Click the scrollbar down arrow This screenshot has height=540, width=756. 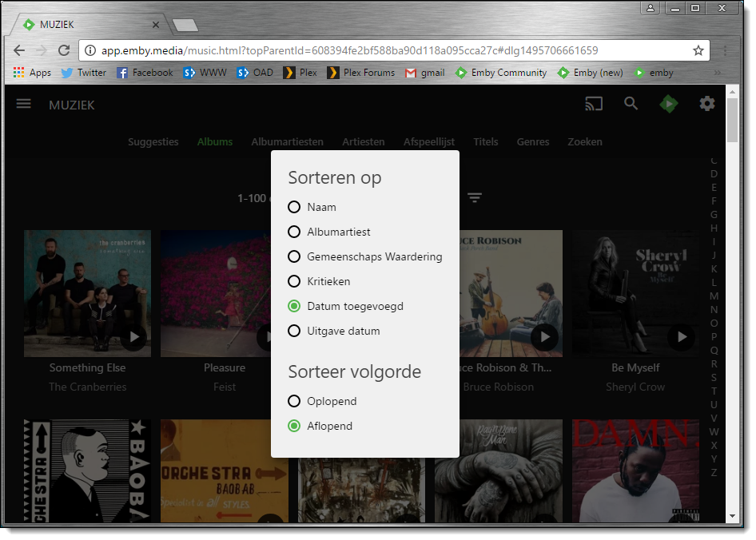pyautogui.click(x=732, y=516)
